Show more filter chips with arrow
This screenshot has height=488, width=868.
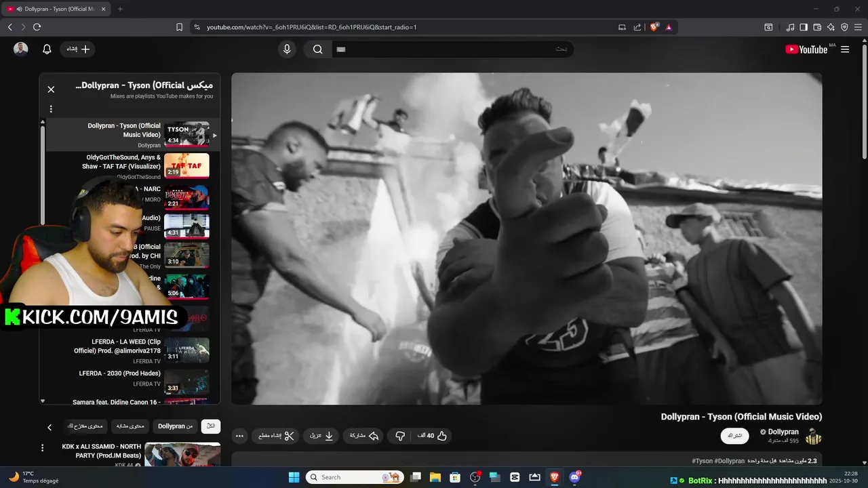pyautogui.click(x=50, y=427)
